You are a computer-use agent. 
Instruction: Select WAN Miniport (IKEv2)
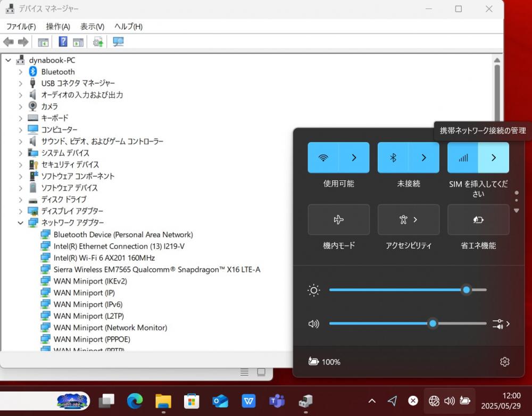click(90, 281)
